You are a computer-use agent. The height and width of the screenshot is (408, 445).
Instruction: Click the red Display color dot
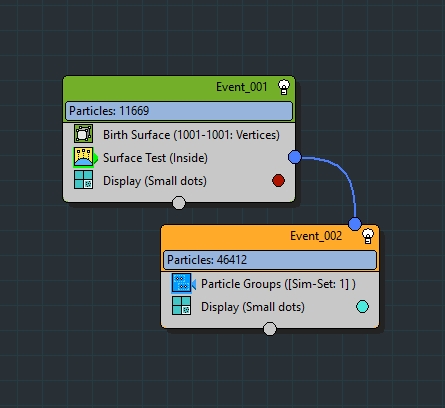click(278, 180)
